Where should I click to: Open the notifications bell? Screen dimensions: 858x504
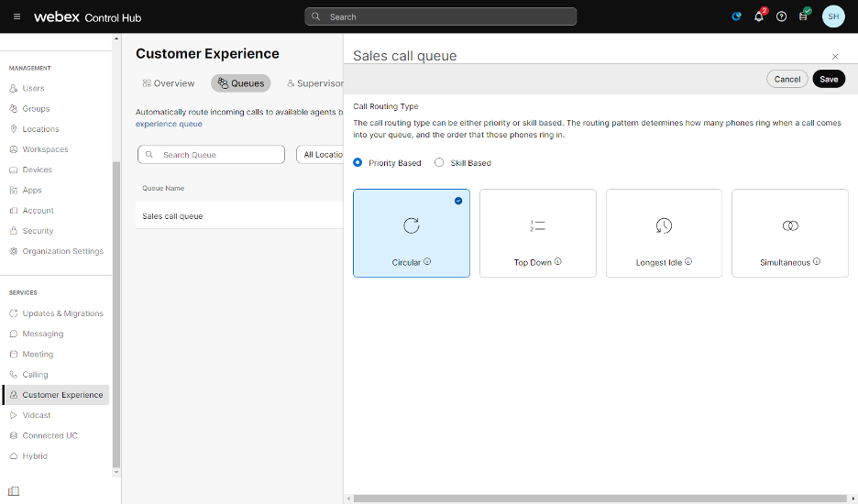tap(759, 16)
